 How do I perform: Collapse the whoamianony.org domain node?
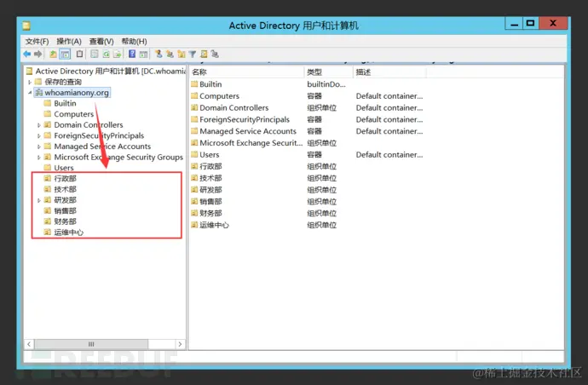30,93
